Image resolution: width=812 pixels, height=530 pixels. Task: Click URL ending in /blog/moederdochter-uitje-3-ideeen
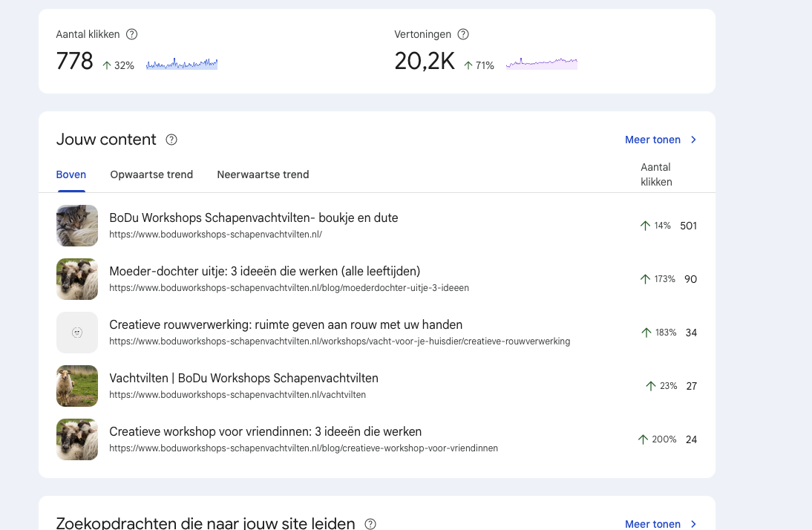[289, 287]
